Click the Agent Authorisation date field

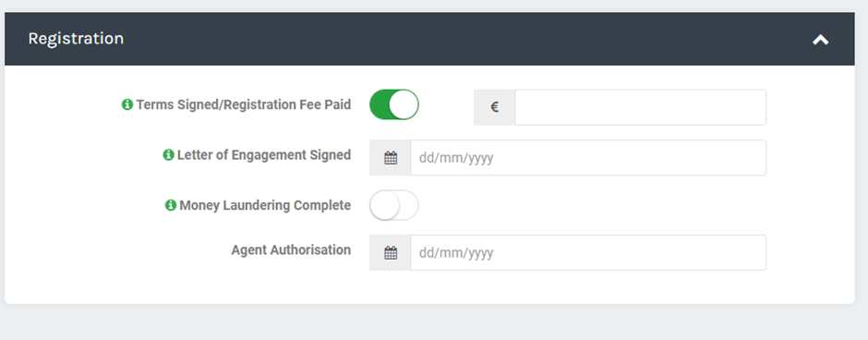pyautogui.click(x=588, y=253)
